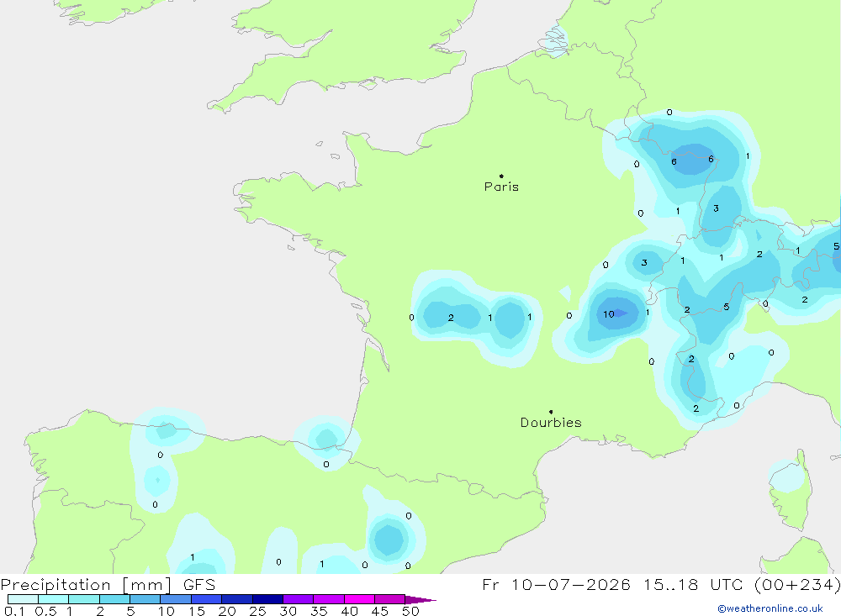Screen dimensions: 841x616
Task: Click the purple arrow past 50 on the legend
Action: [420, 599]
